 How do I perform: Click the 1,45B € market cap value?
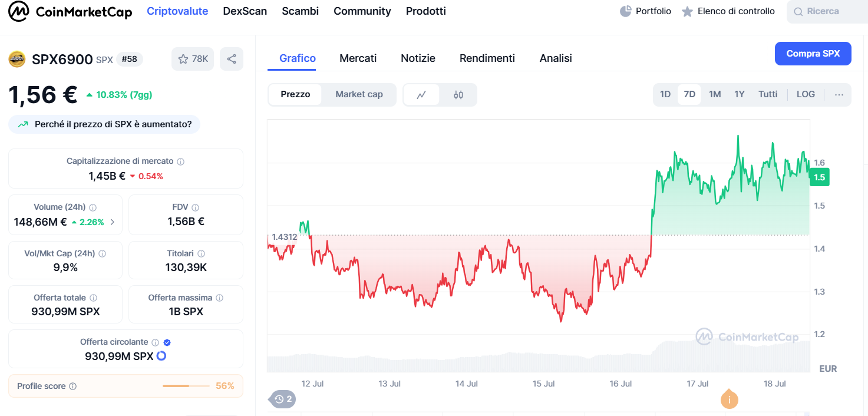[107, 176]
